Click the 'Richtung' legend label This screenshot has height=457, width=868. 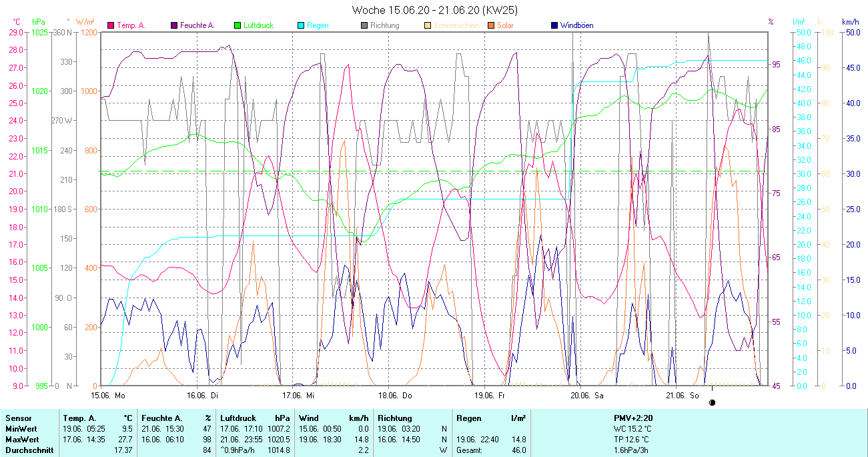384,25
